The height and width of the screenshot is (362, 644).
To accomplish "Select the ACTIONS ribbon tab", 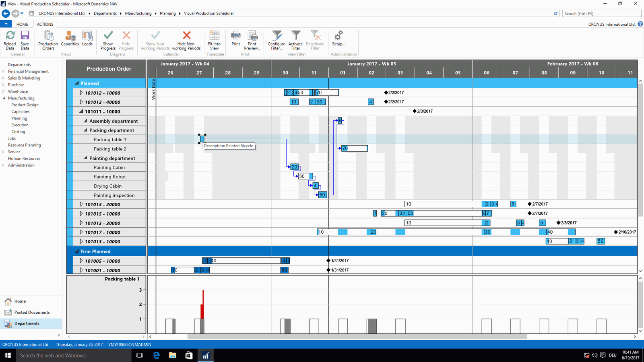I will click(x=45, y=24).
